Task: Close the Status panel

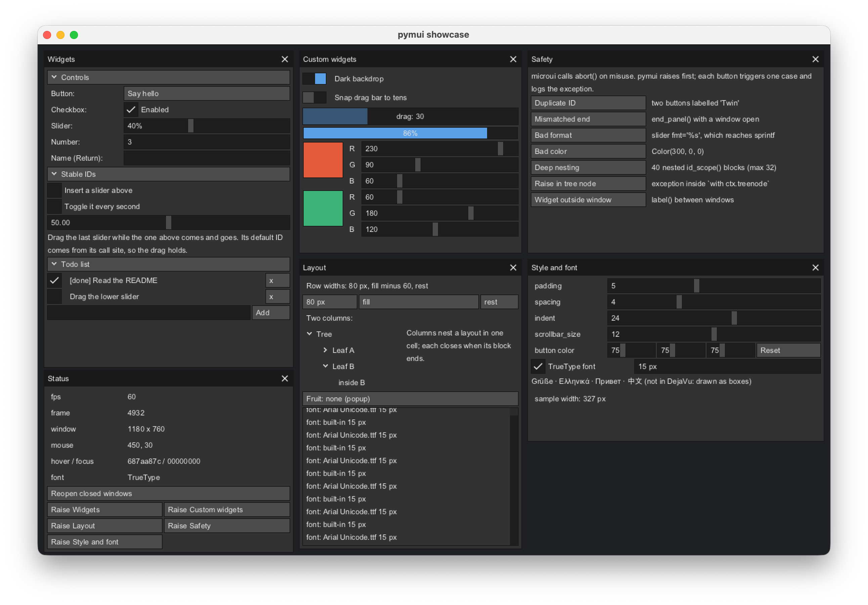Action: [x=285, y=379]
